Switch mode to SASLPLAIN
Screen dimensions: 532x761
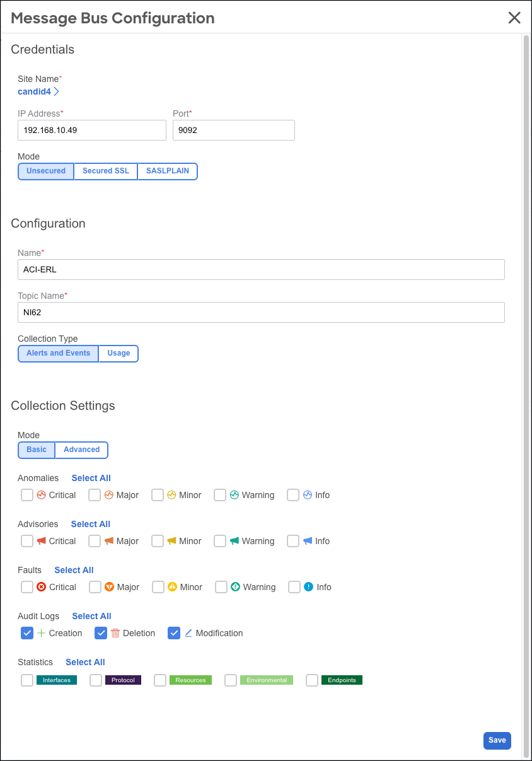point(167,171)
